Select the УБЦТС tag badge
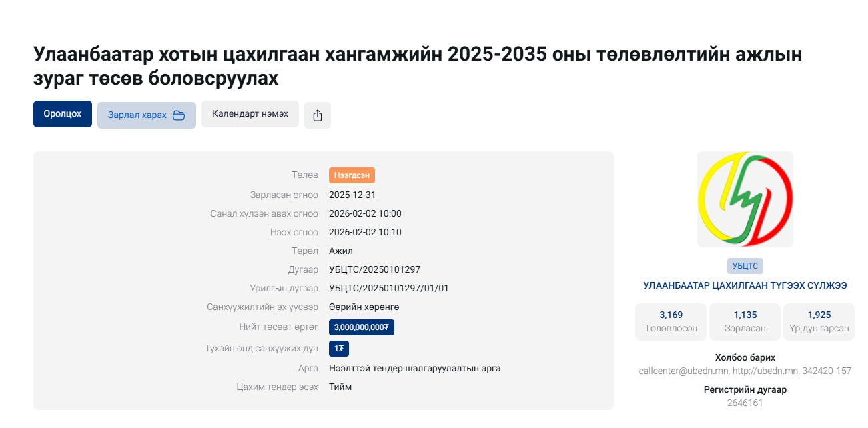The width and height of the screenshot is (868, 428). coord(745,265)
